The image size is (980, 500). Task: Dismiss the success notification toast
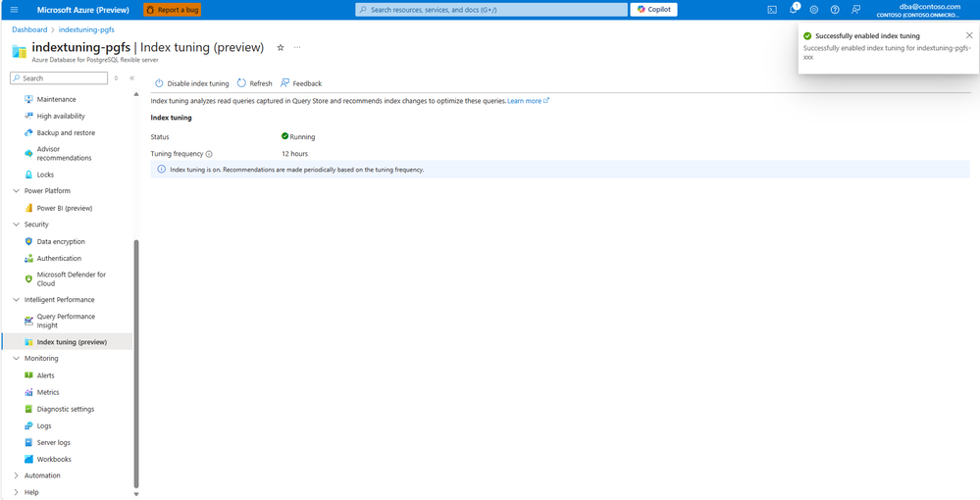(969, 35)
